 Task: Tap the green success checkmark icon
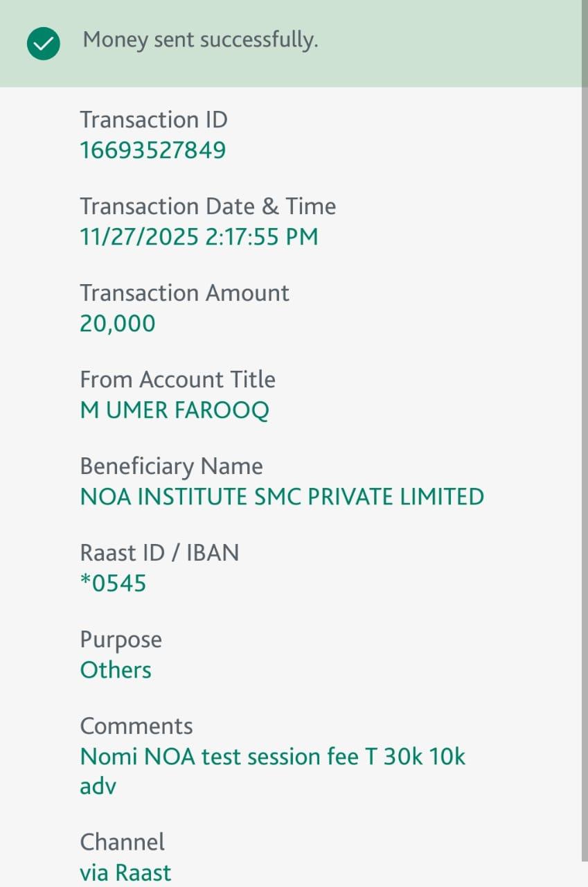coord(43,44)
